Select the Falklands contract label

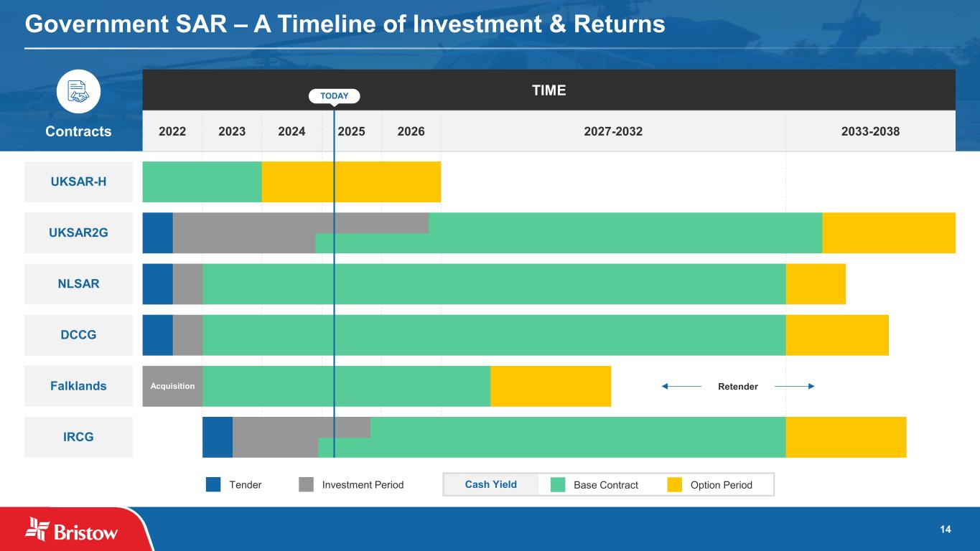point(78,386)
